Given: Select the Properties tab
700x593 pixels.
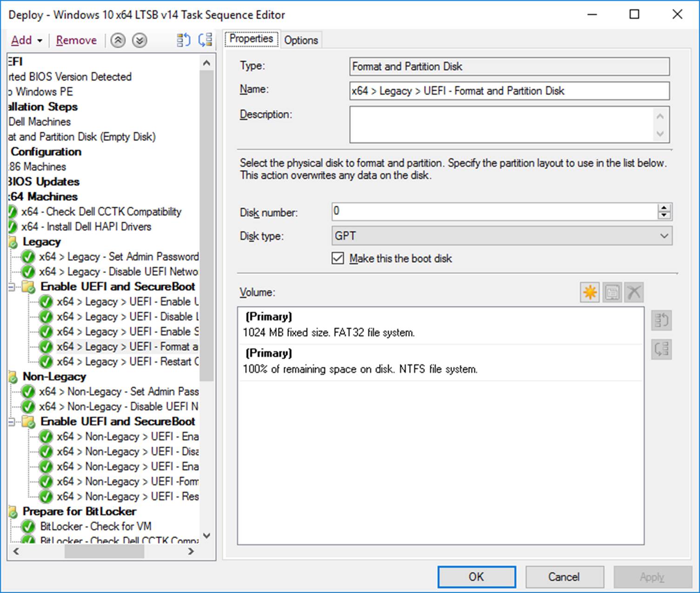Looking at the screenshot, I should (251, 39).
